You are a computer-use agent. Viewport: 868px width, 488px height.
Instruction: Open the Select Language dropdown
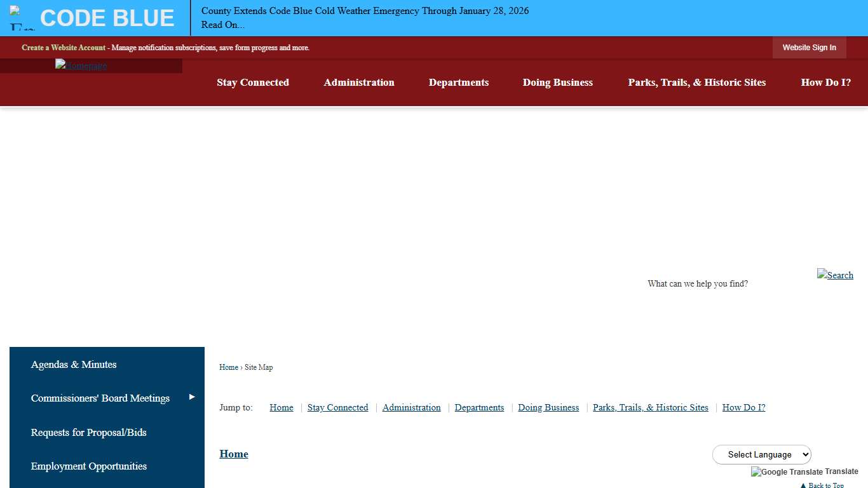pyautogui.click(x=761, y=454)
